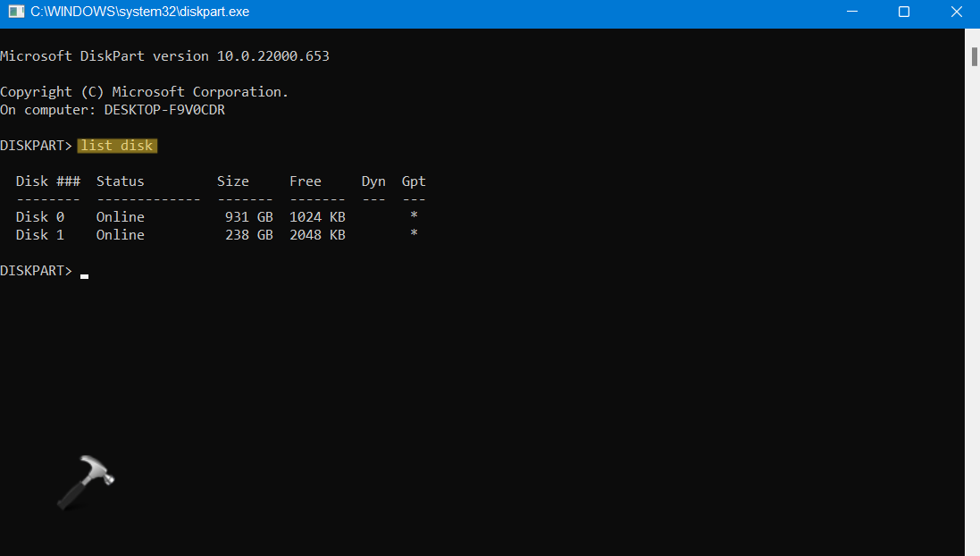Click the 'Dyn' column header
Screen dimensions: 980x556
click(373, 182)
